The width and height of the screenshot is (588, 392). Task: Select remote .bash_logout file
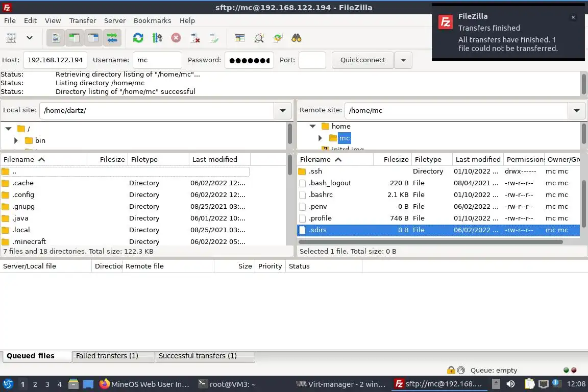(x=438, y=183)
